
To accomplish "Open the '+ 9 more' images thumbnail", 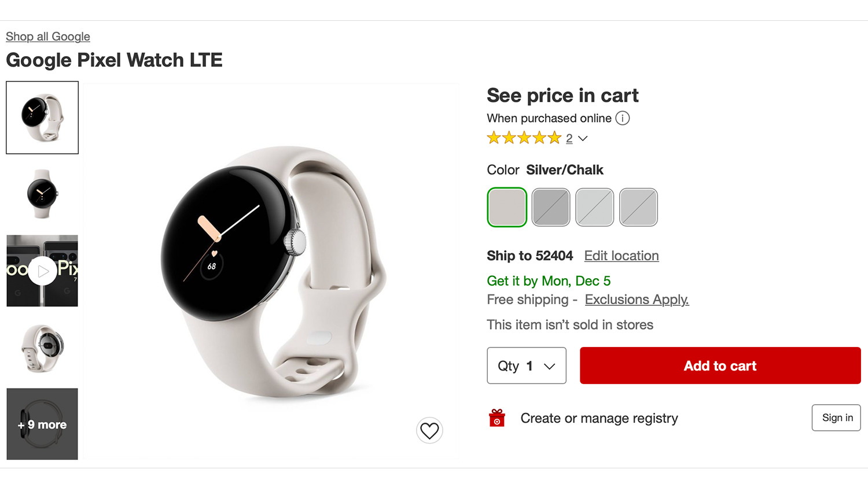I will click(x=42, y=424).
